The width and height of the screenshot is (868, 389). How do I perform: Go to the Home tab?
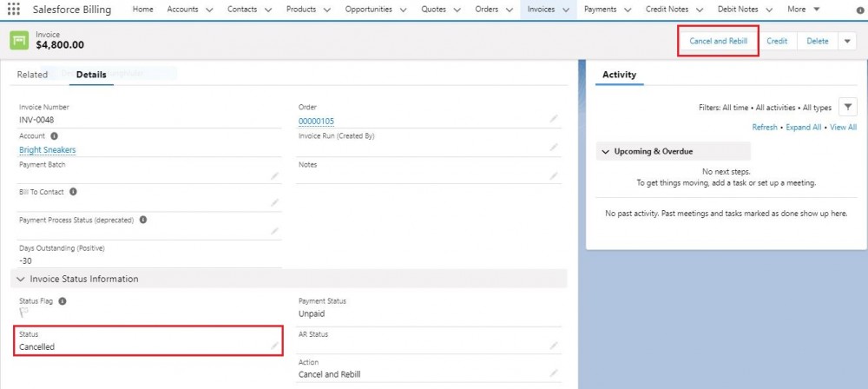(x=143, y=10)
